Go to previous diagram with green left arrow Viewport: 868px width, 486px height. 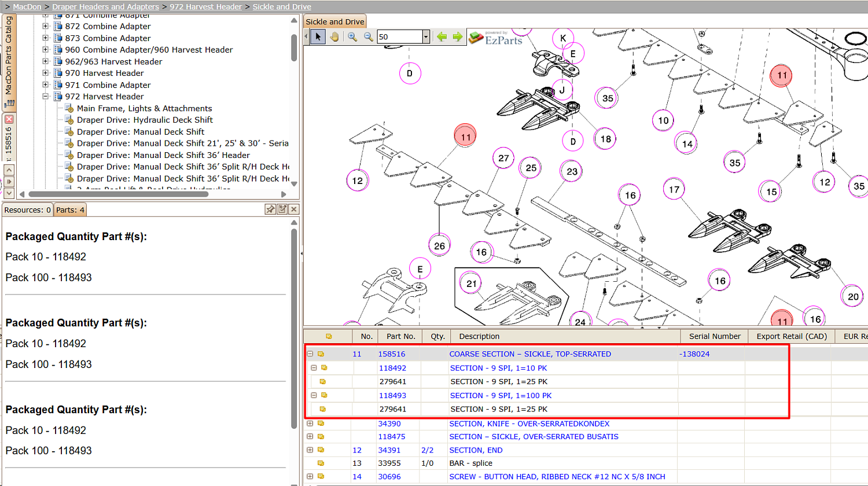pos(442,36)
